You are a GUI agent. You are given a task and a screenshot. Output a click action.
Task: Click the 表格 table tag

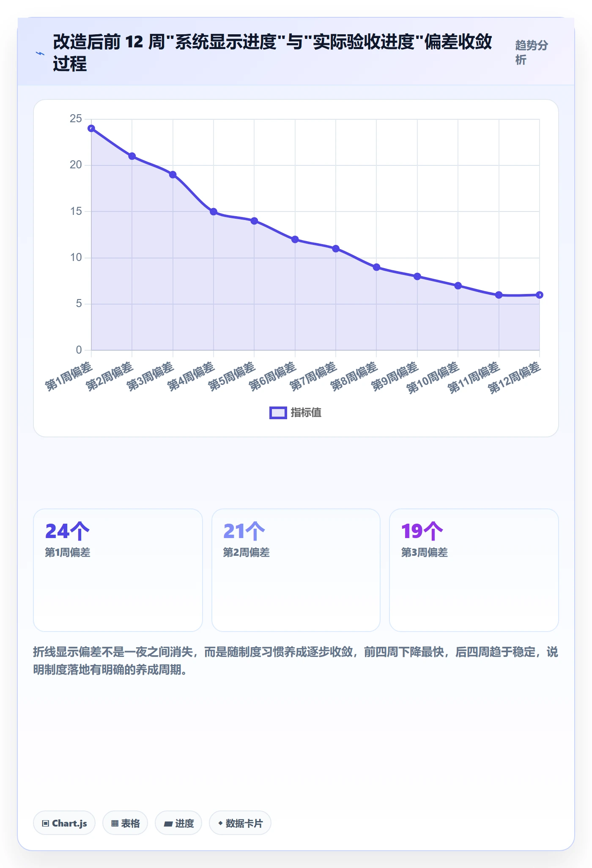tap(125, 823)
